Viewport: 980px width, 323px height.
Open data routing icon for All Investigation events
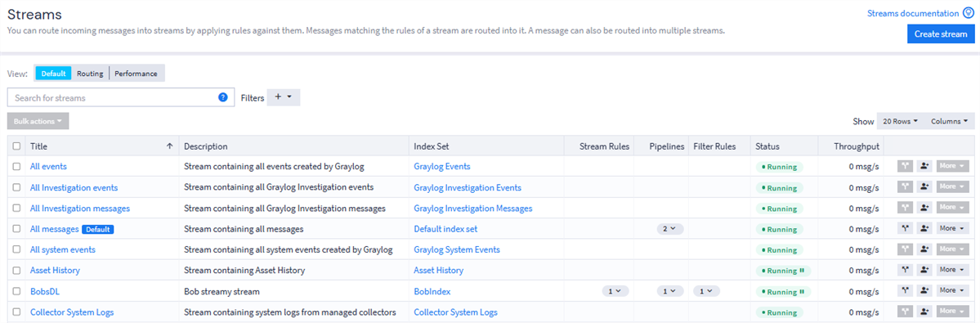tap(906, 187)
